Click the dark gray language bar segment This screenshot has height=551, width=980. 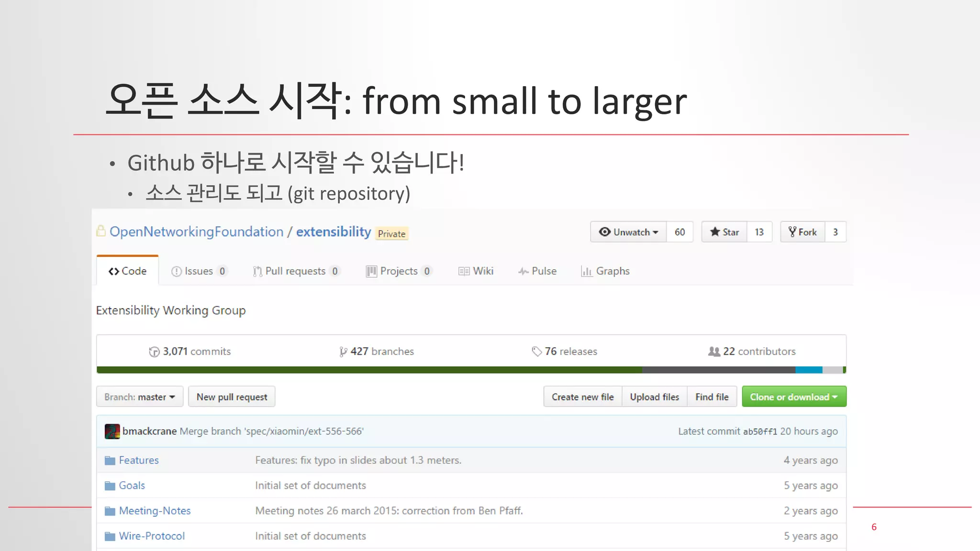tap(718, 370)
